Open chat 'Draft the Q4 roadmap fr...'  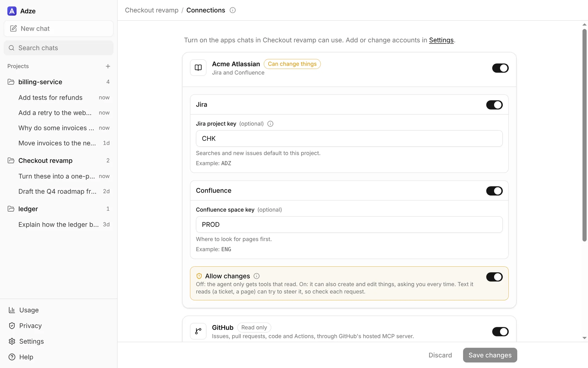click(x=58, y=191)
